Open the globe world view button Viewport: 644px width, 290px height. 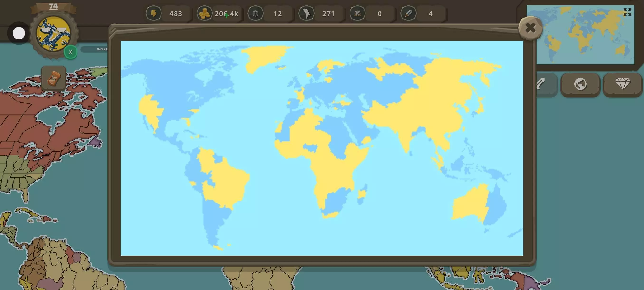point(580,84)
